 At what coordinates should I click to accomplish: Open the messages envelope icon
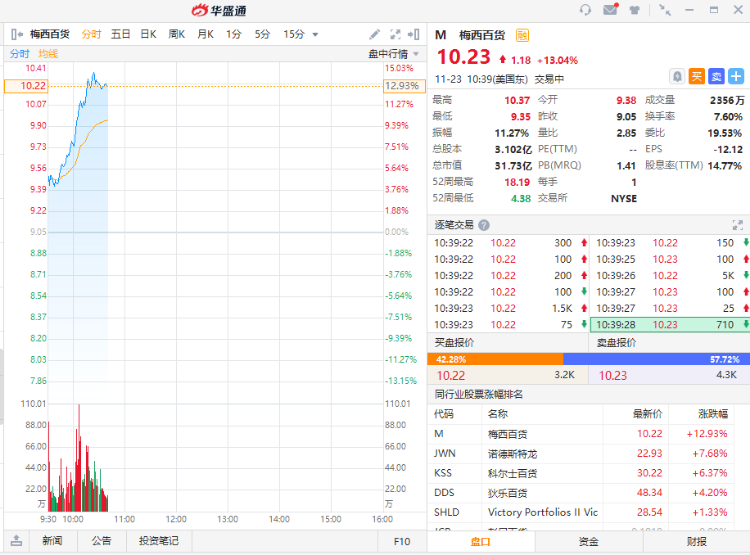[610, 10]
